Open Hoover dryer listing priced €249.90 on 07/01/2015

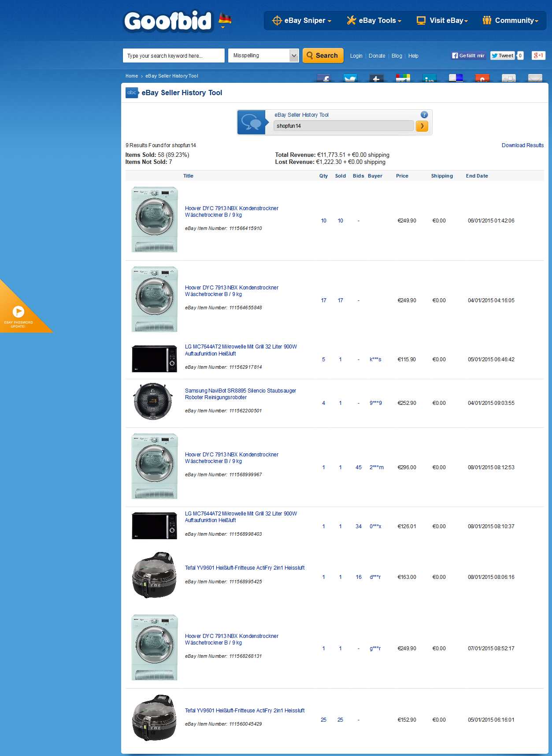(x=232, y=639)
